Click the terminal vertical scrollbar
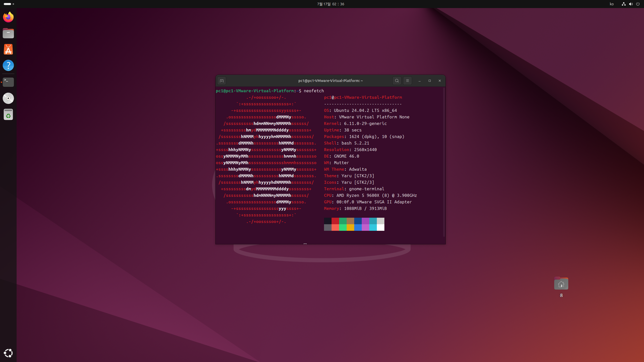 [x=444, y=162]
